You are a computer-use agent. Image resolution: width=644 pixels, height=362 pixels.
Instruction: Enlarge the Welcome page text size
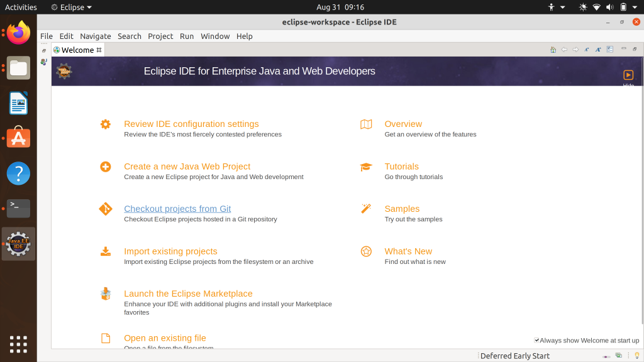coord(597,49)
